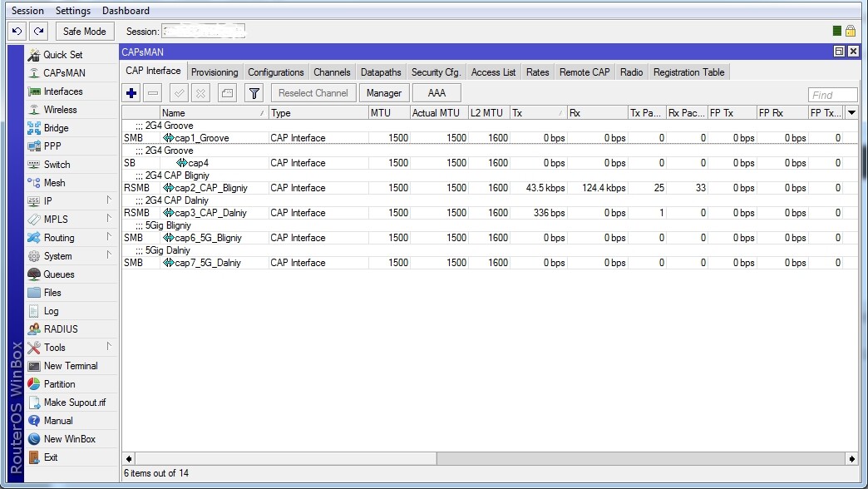Open the column selector dropdown arrow
Viewport: 868px width, 489px height.
(851, 112)
